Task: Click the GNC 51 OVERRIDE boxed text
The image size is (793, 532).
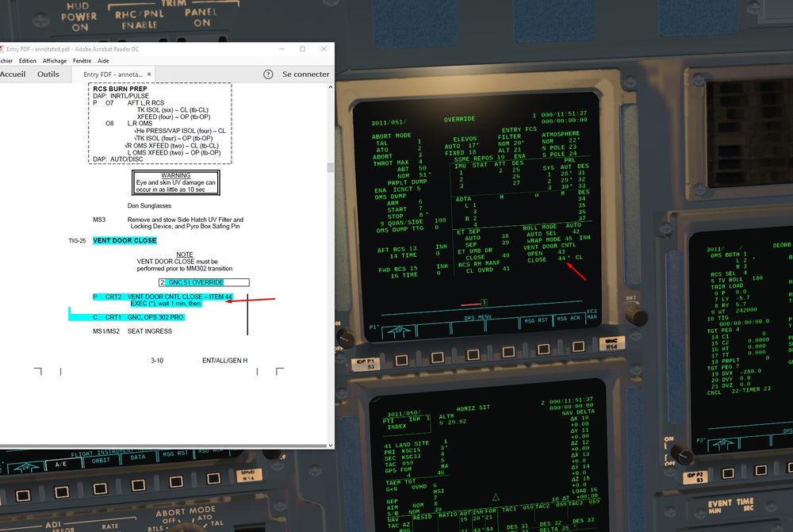Action: [x=196, y=282]
